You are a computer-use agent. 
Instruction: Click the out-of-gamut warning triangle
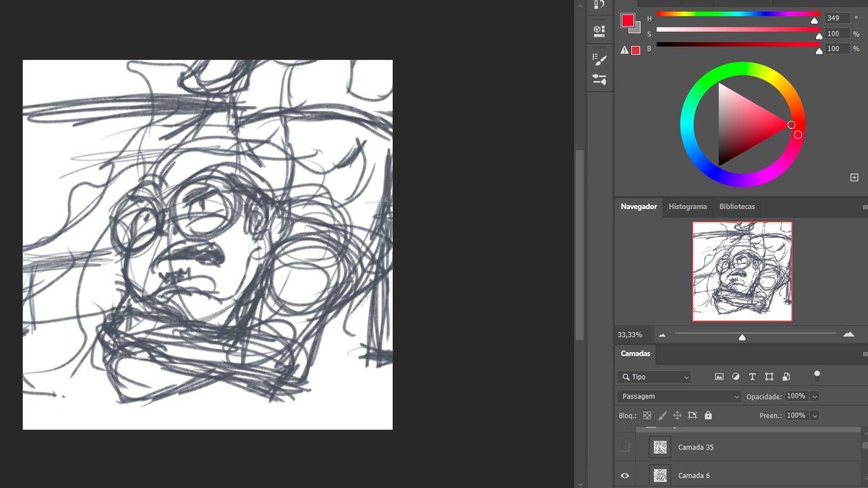625,50
